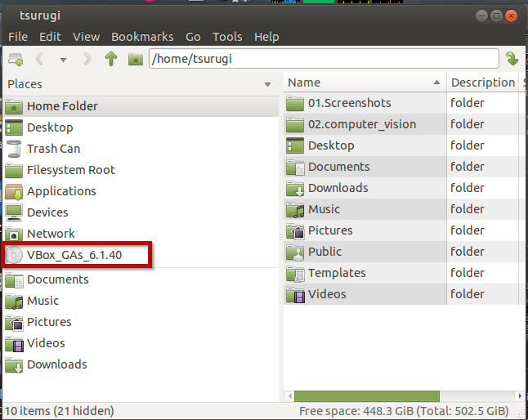Select the Pictures folder in file list
Viewport: 528px width, 420px height.
[x=330, y=230]
